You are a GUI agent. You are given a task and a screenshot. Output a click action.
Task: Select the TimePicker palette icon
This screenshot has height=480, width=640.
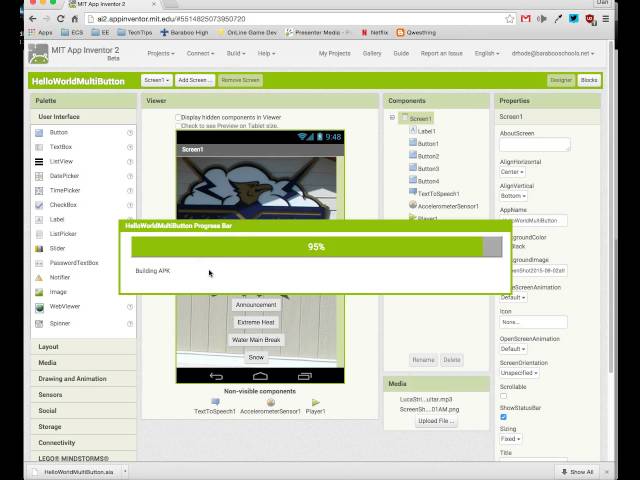39,191
